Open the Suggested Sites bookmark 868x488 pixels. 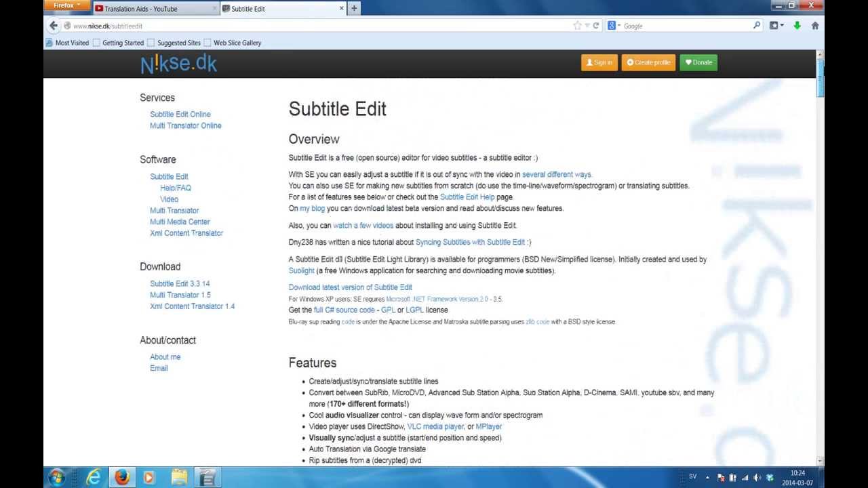(174, 43)
